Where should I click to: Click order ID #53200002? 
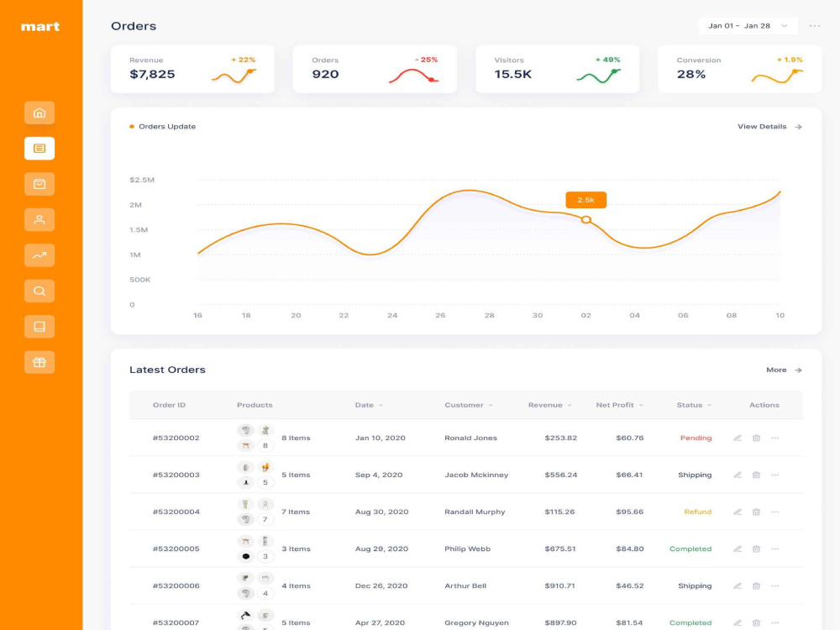176,438
